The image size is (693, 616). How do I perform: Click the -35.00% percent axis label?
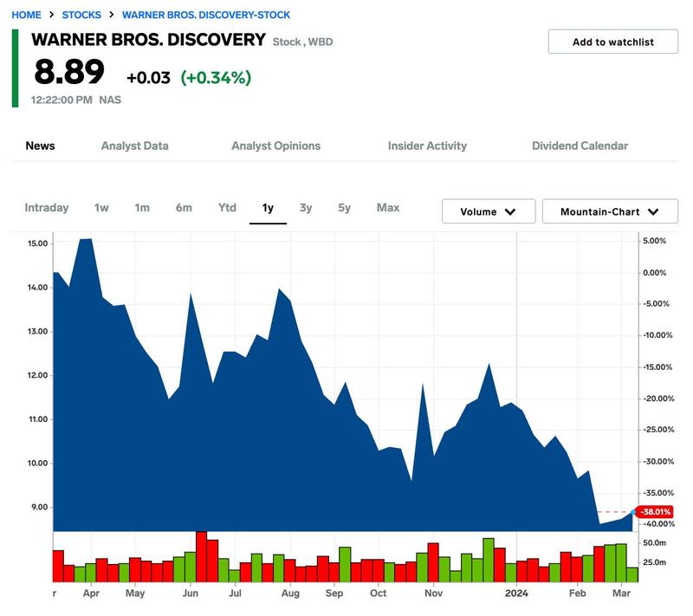(x=658, y=493)
